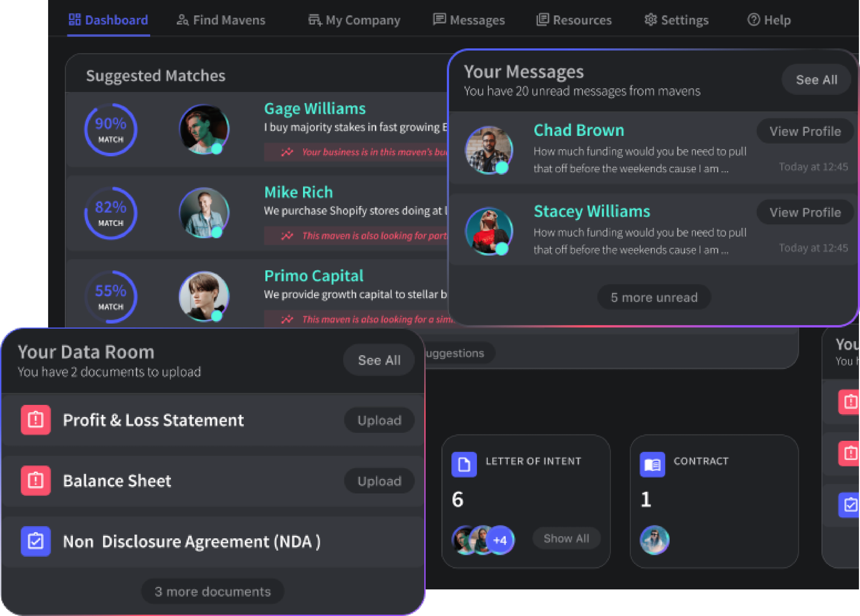
Task: Click the trend icon under Gage Williams
Action: tap(287, 152)
